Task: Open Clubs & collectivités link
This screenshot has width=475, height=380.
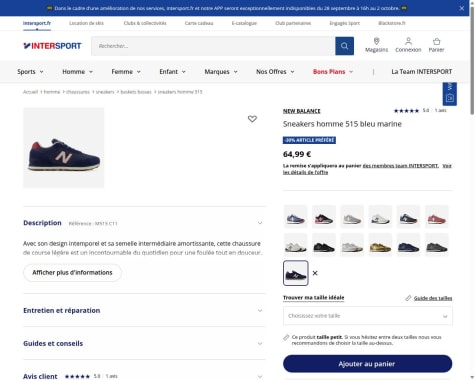Action: 145,23
